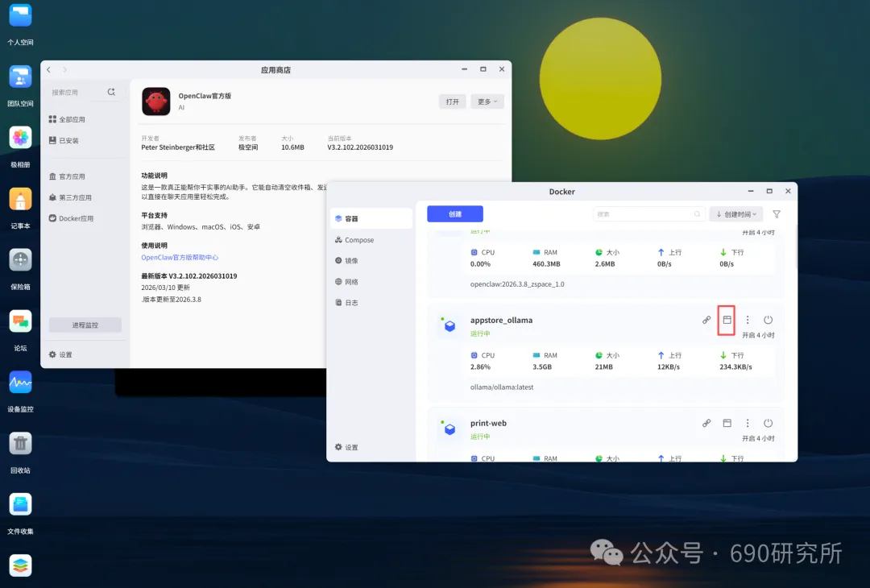Minimize the 应用商店 window

click(x=465, y=69)
